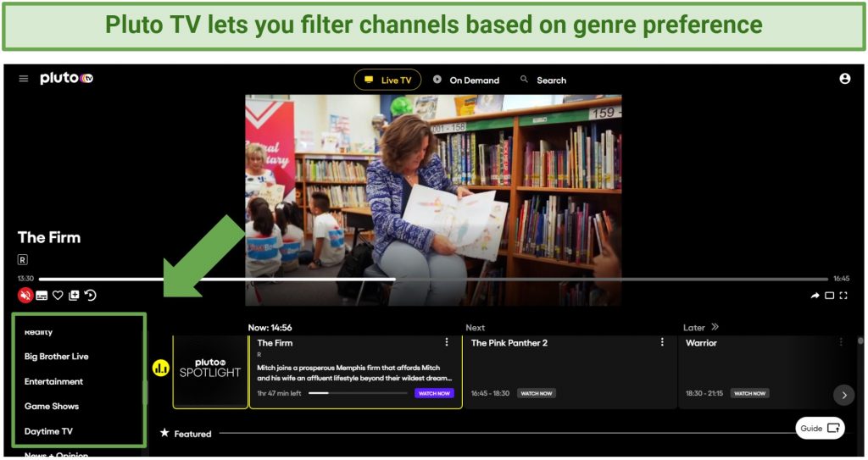Open the Guide view
The height and width of the screenshot is (460, 868).
[820, 429]
